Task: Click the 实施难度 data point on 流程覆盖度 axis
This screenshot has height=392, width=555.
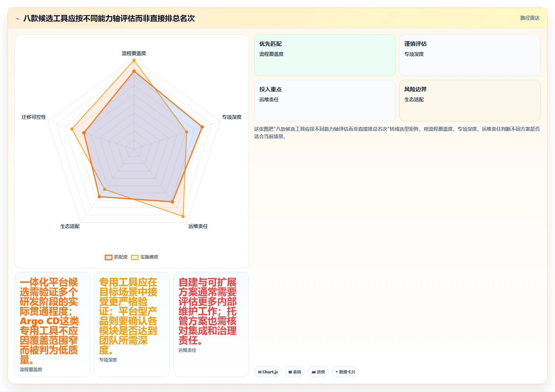Action: point(134,60)
